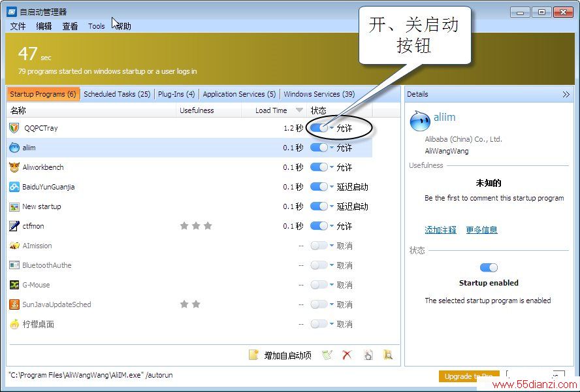
Task: Click the G-Mouse green icon
Action: click(14, 285)
